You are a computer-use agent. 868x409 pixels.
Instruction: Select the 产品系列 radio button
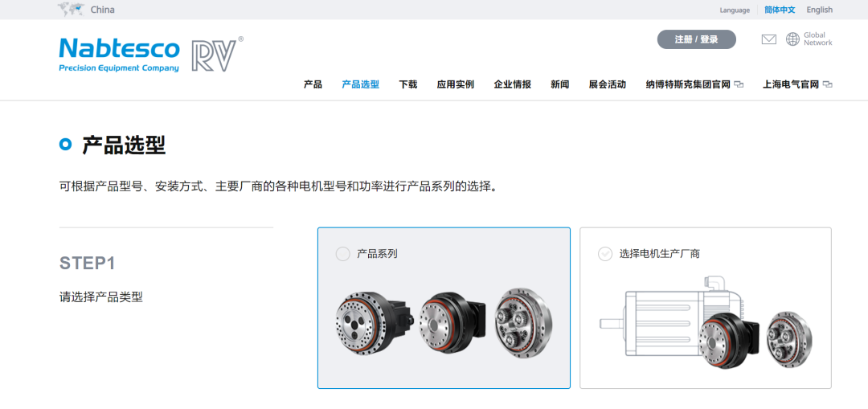(x=342, y=254)
